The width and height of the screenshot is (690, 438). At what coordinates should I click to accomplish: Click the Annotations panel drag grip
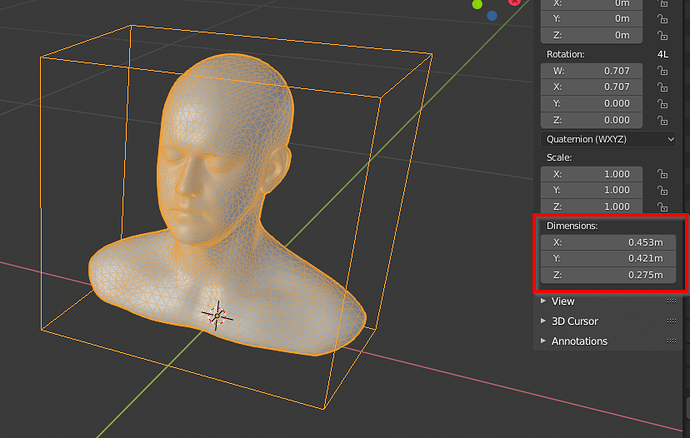672,341
